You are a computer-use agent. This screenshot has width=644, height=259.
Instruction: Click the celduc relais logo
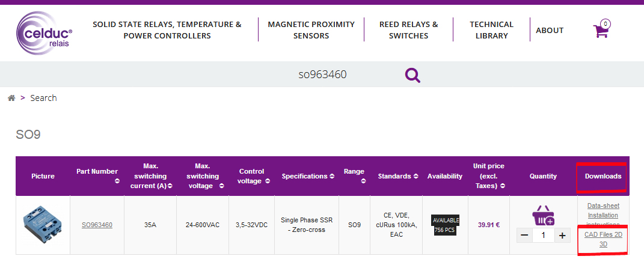[44, 33]
